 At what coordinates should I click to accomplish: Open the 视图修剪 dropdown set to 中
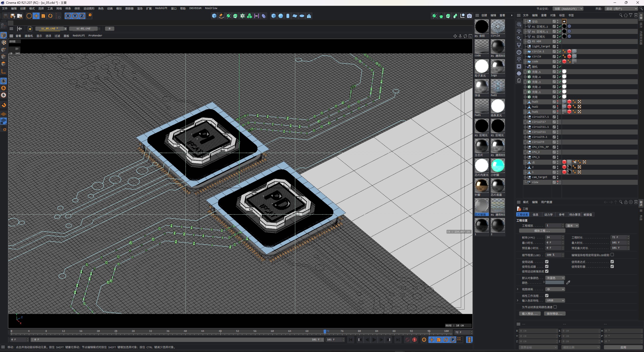tap(555, 289)
